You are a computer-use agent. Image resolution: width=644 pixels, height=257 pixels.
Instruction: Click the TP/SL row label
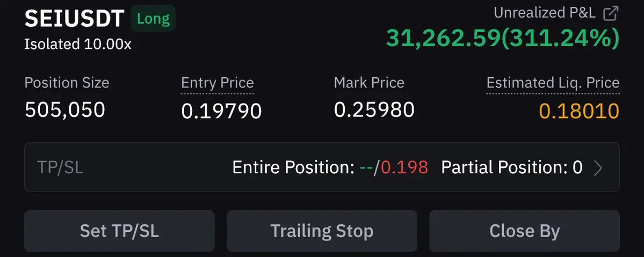[x=60, y=167]
